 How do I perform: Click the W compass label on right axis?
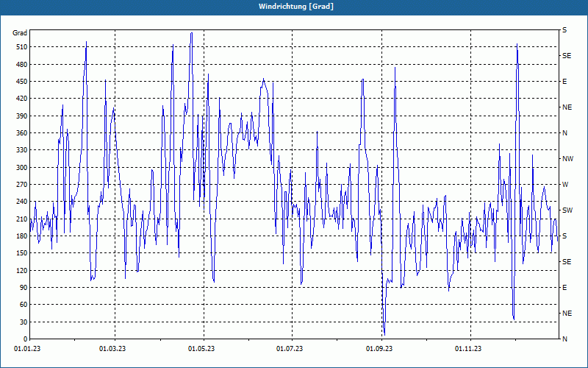pyautogui.click(x=565, y=185)
